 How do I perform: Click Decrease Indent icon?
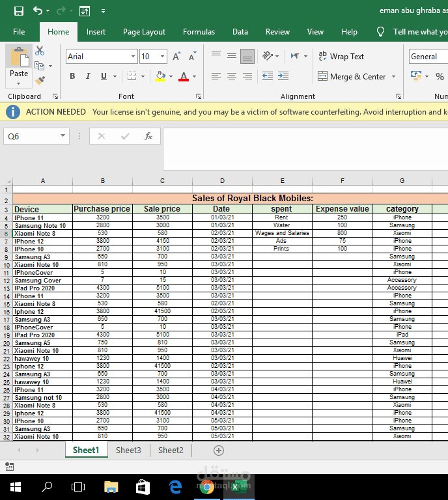[268, 76]
